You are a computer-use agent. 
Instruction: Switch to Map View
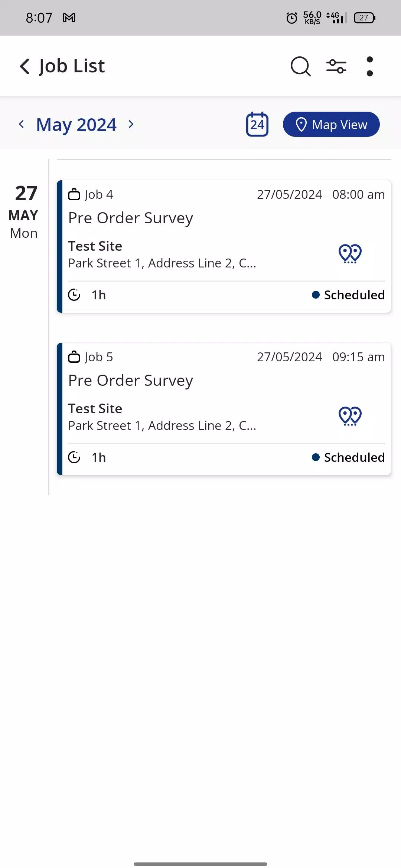(x=331, y=124)
